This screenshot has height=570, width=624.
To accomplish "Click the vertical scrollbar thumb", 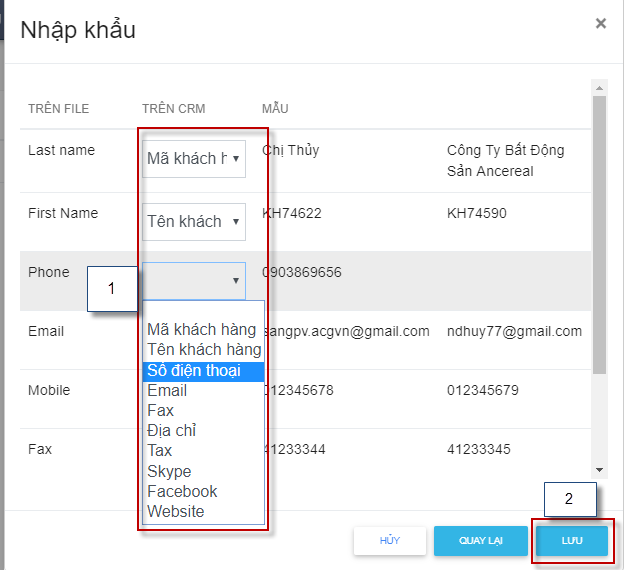I will click(599, 235).
